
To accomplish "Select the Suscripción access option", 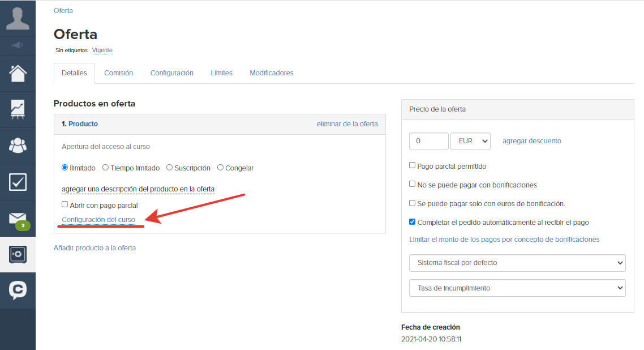I will pyautogui.click(x=170, y=168).
